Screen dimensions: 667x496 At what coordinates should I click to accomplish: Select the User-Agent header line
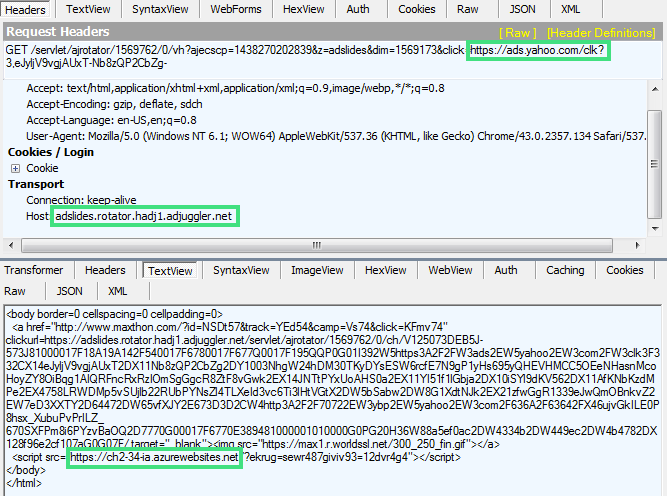[x=336, y=136]
